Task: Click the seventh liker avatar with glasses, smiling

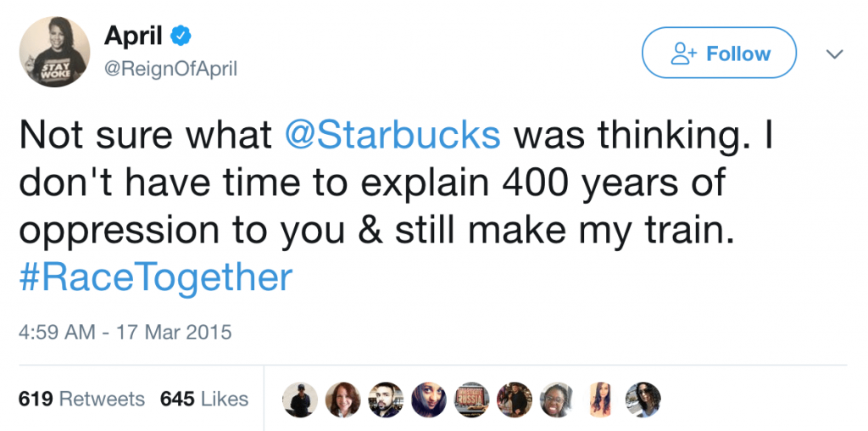Action: (557, 399)
